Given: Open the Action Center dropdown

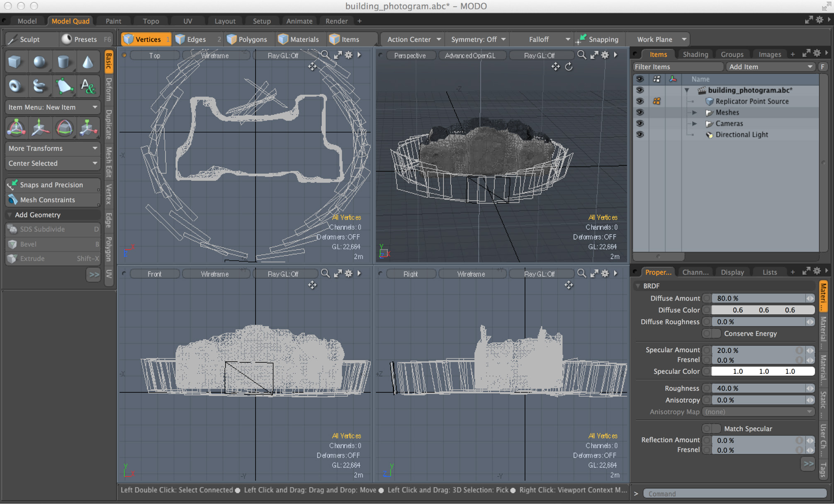Looking at the screenshot, I should point(413,39).
